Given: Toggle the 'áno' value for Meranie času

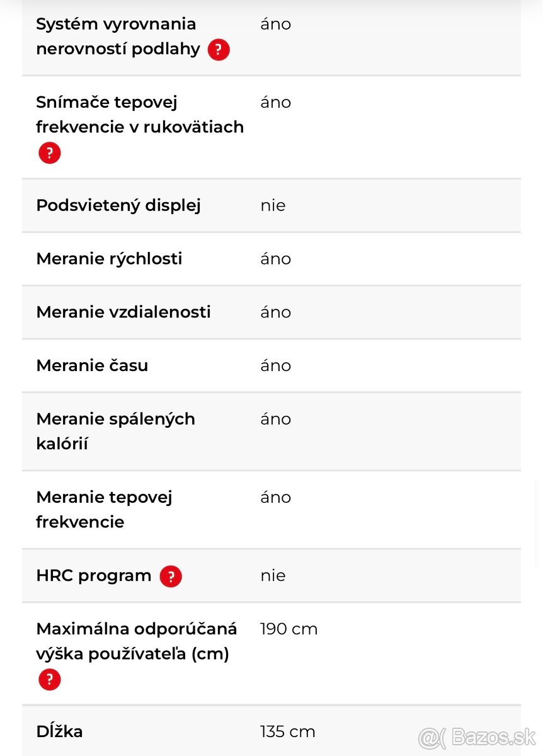Looking at the screenshot, I should point(275,365).
